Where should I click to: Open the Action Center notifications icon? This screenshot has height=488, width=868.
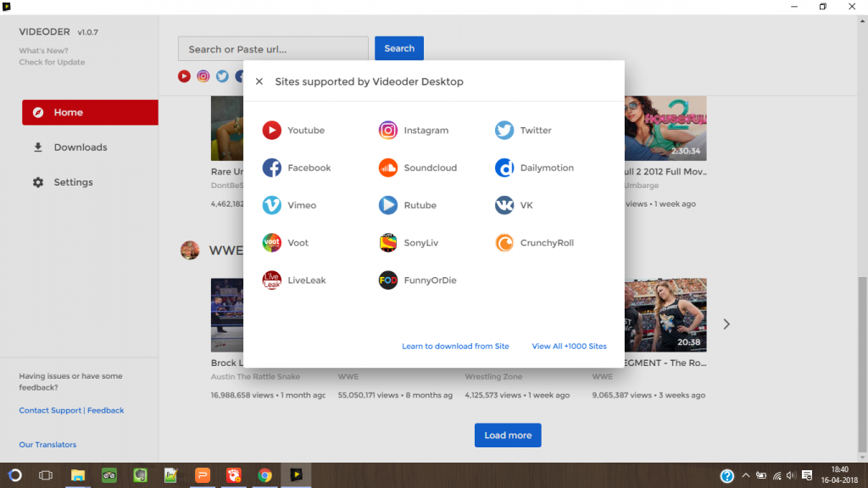pos(807,475)
